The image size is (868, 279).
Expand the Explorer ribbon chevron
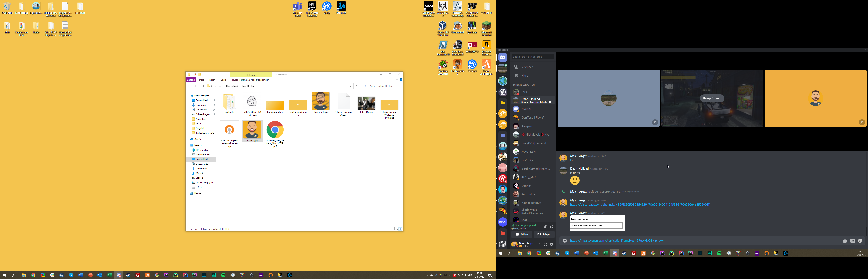[x=397, y=80]
